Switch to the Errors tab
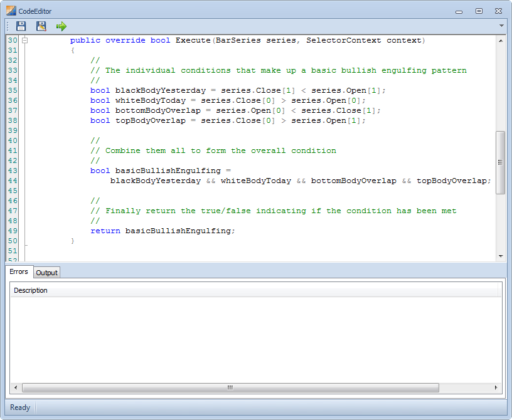 click(x=19, y=271)
